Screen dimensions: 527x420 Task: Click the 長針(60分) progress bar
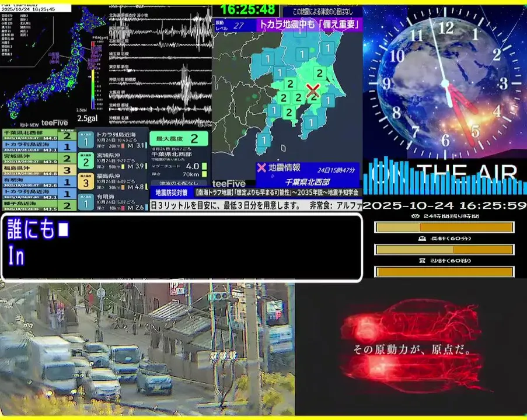444,249
